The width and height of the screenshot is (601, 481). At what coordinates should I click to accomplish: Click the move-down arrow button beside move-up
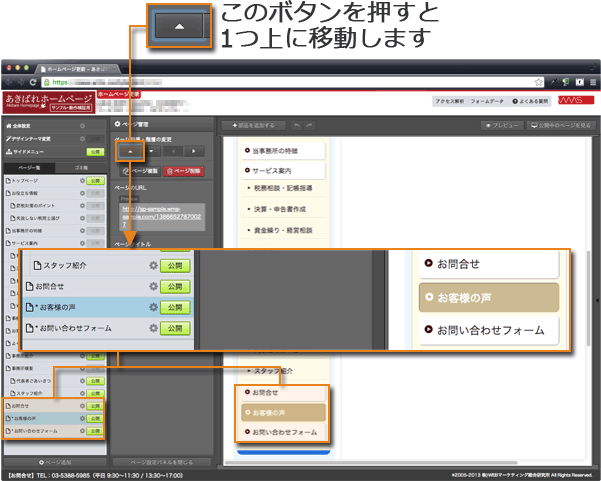[x=149, y=151]
